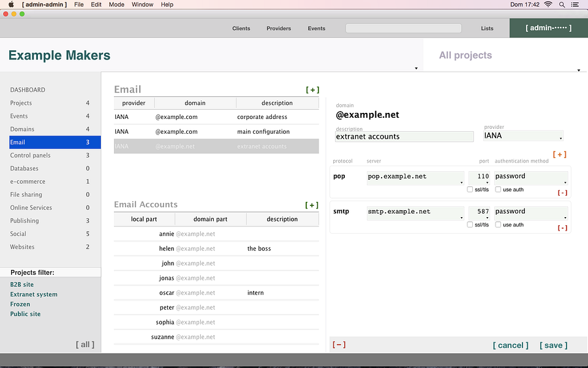Sort by the domain part column header

(x=210, y=220)
